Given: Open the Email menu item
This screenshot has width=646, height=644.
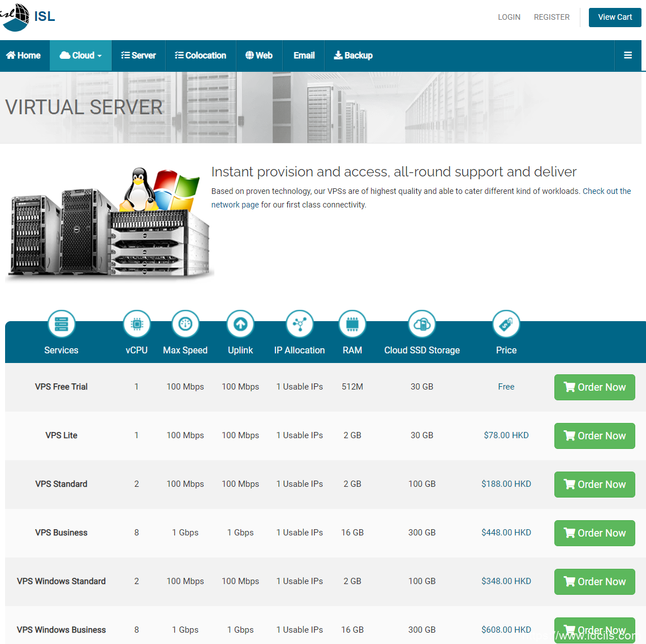Looking at the screenshot, I should click(x=304, y=55).
